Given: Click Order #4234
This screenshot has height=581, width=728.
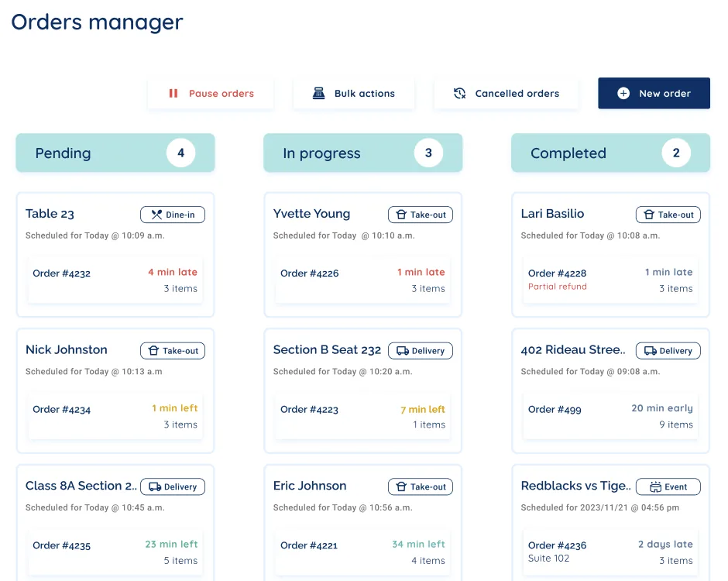Looking at the screenshot, I should pyautogui.click(x=61, y=410).
